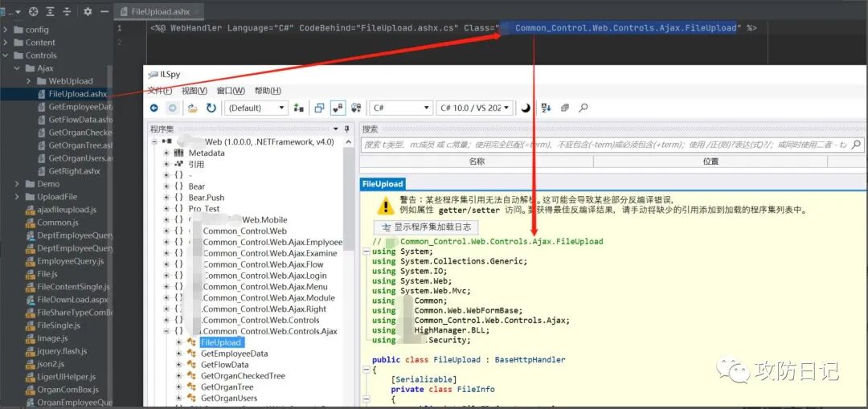Expand the 引用 references node

[x=166, y=165]
